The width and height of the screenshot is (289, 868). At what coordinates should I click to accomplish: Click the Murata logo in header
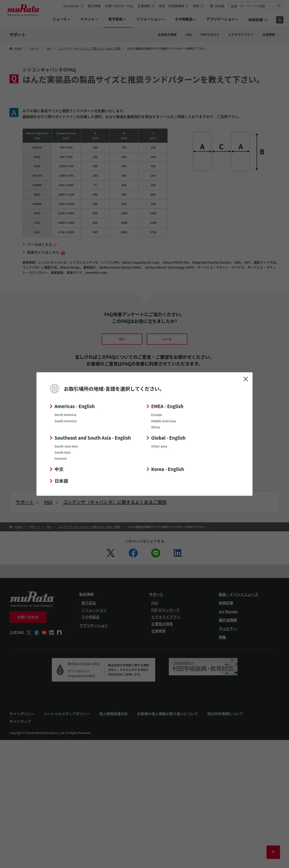coord(23,10)
